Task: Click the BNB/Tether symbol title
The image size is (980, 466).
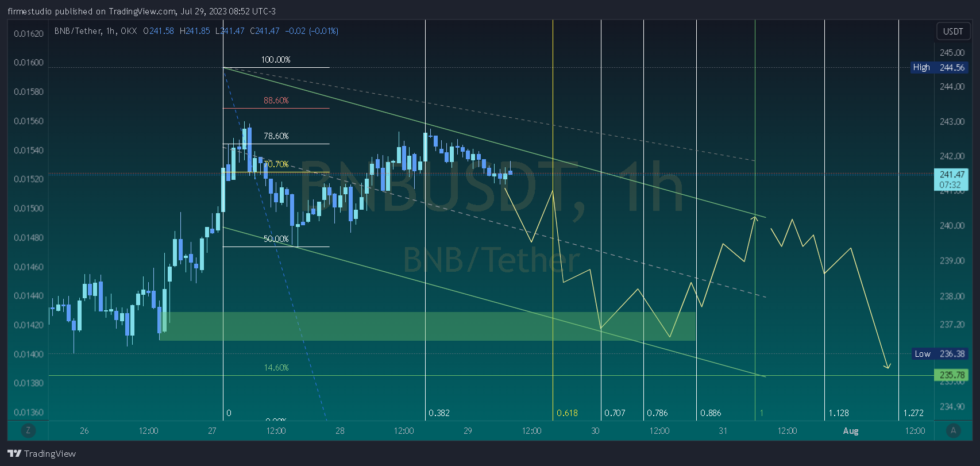Action: [x=78, y=31]
